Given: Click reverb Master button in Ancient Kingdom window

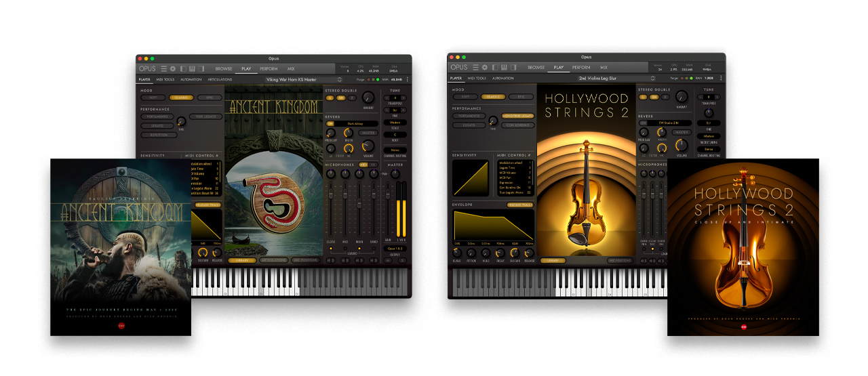Looking at the screenshot, I should (368, 133).
